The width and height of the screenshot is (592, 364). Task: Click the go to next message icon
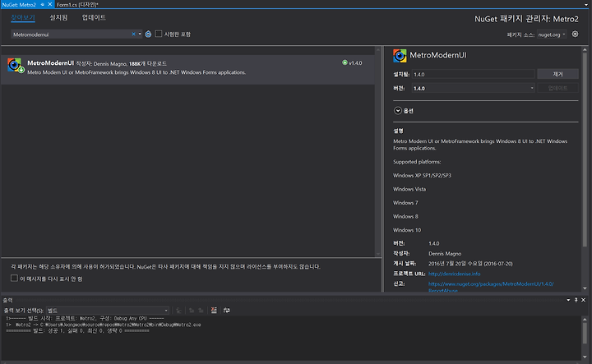click(x=201, y=310)
